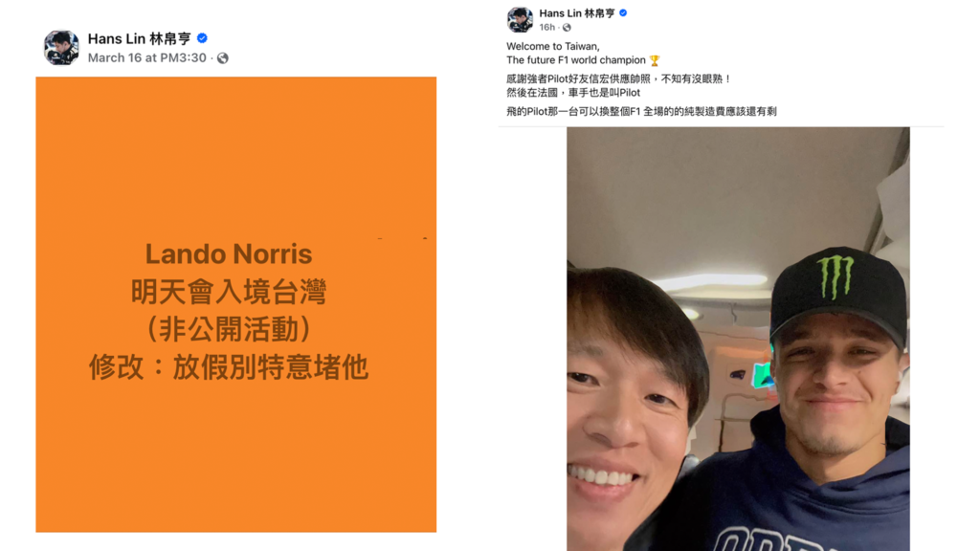Open the selfie photo in right post
The image size is (980, 551).
click(738, 339)
